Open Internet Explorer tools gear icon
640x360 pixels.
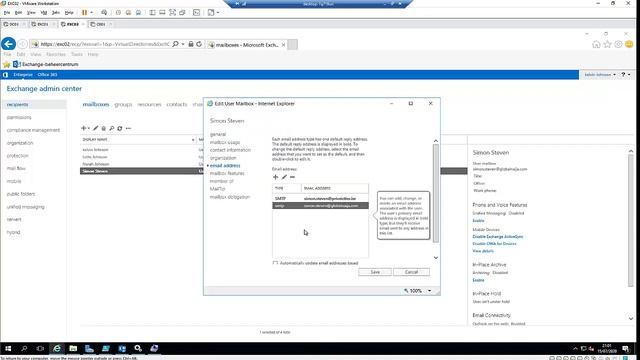618,44
